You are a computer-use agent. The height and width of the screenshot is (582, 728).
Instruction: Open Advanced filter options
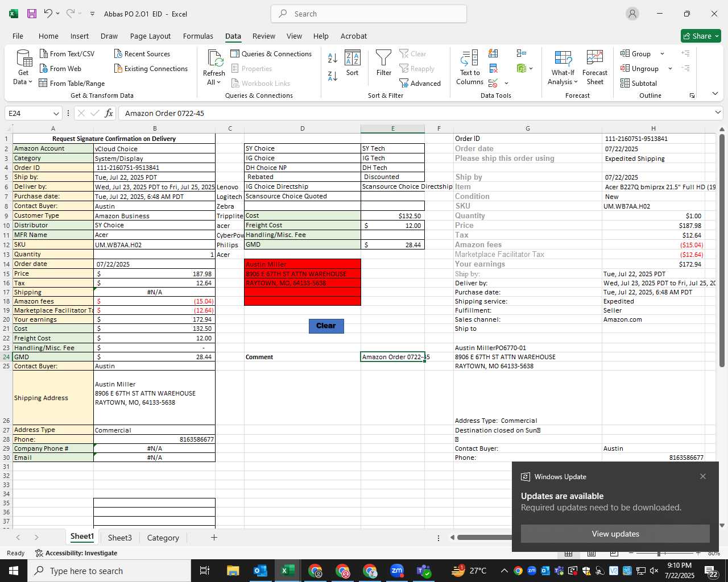(420, 83)
